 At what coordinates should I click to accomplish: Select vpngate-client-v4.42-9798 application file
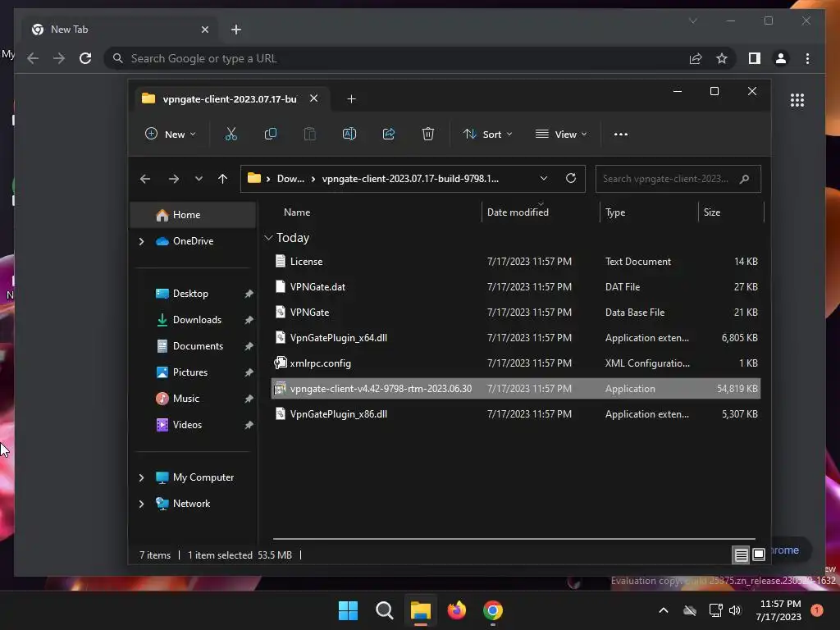click(x=515, y=389)
